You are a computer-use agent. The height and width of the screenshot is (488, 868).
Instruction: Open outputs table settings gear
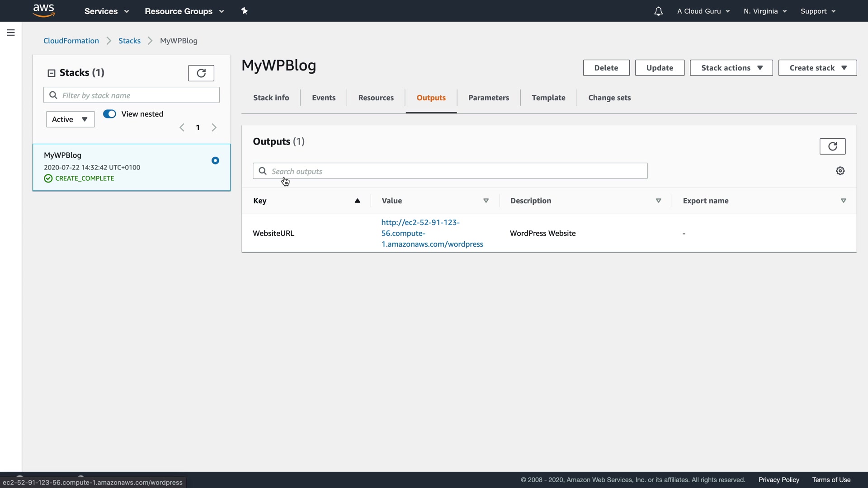click(840, 171)
